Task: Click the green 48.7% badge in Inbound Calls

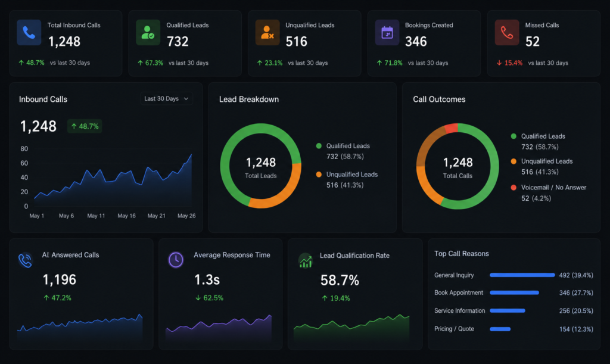Action: coord(85,126)
